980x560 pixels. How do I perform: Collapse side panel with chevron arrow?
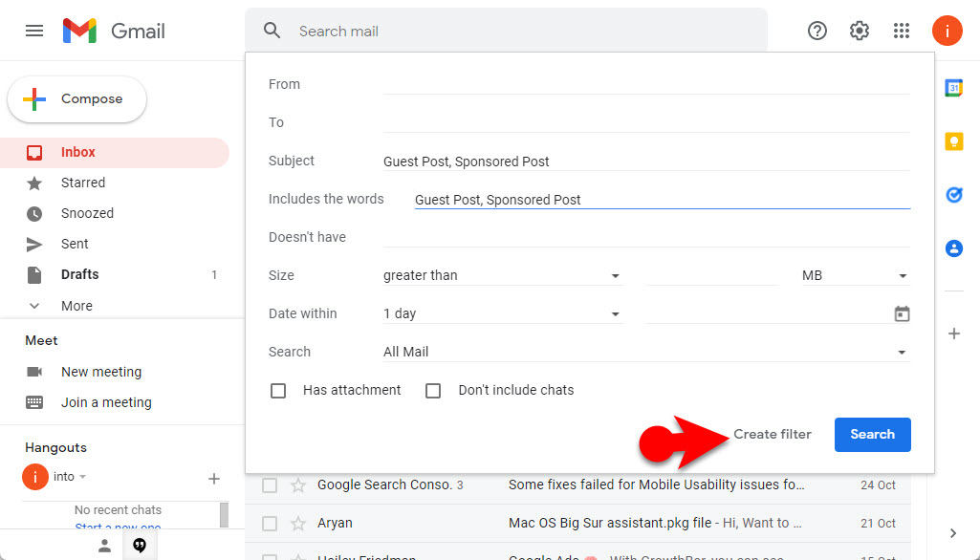pos(953,533)
